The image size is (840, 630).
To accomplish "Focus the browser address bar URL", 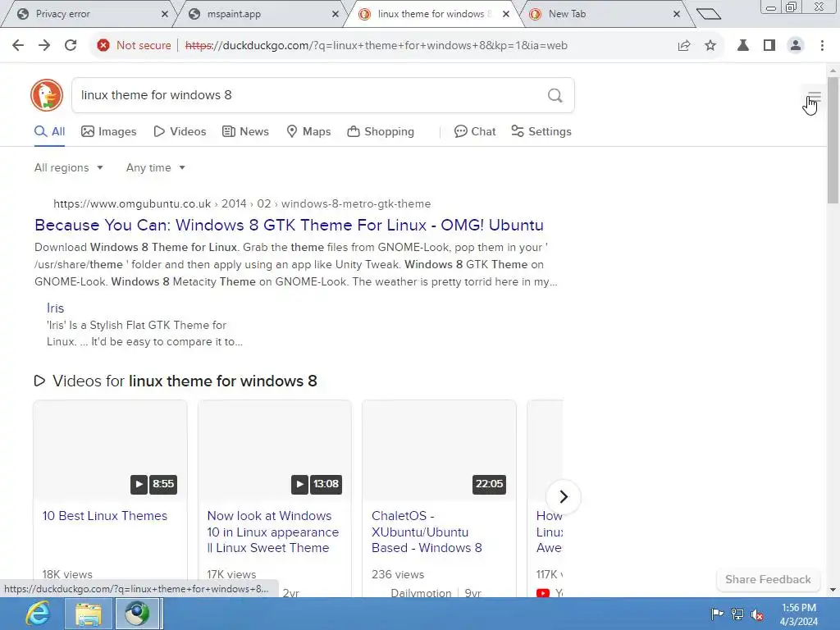I will [x=376, y=46].
